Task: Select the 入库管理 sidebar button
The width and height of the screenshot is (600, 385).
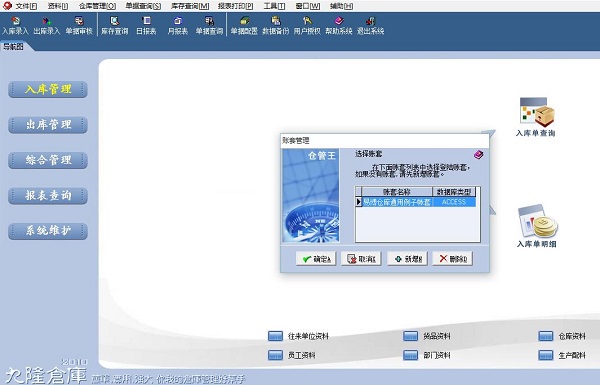Action: [x=48, y=90]
